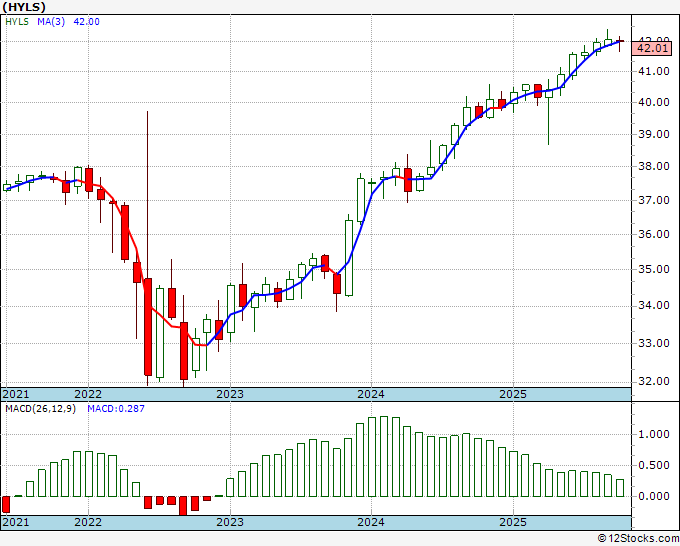Click 2021 on the price chart timeline

coord(16,394)
